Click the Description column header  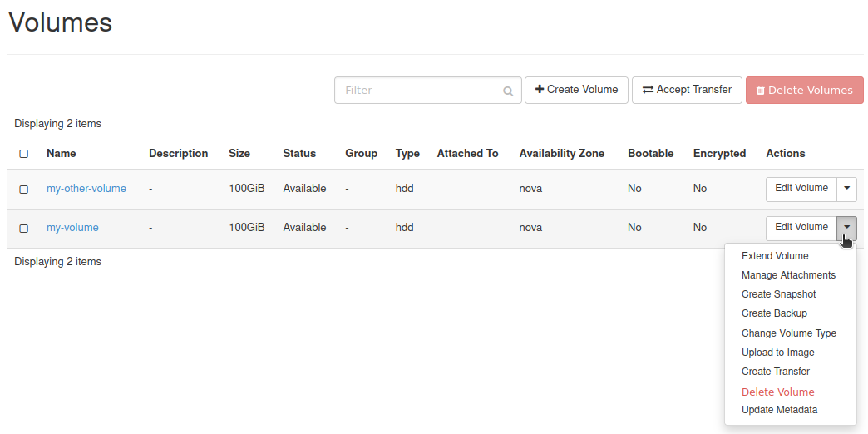[178, 153]
